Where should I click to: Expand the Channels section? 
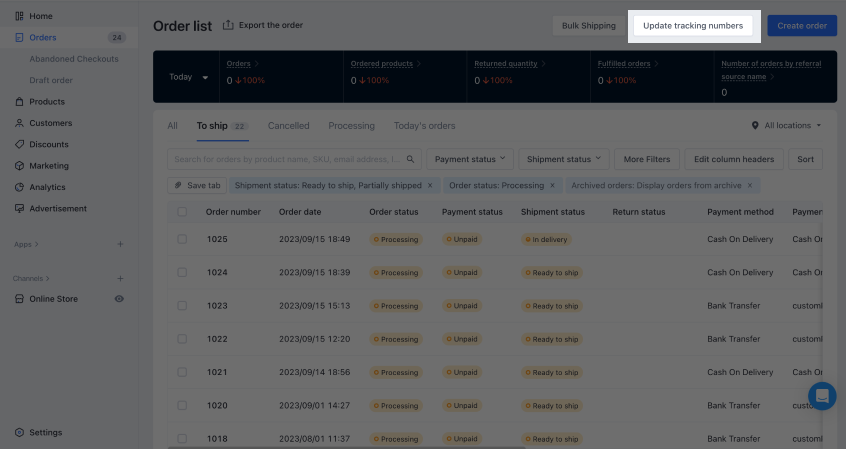point(31,278)
